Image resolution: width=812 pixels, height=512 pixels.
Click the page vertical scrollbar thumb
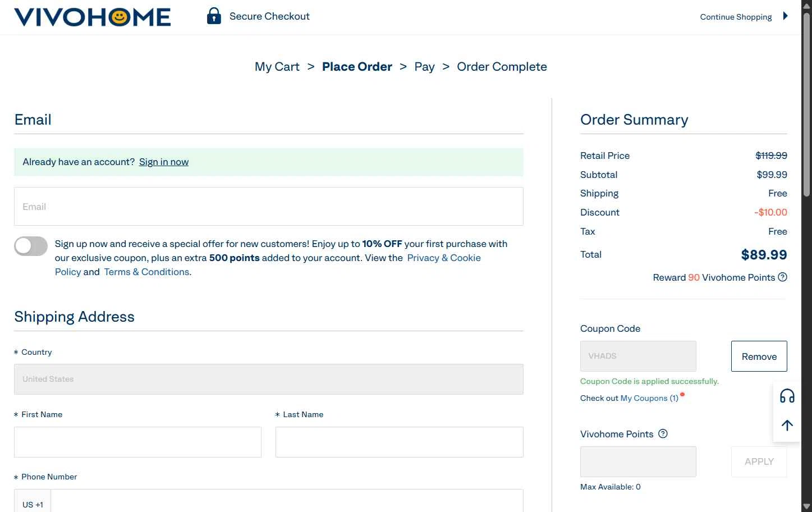click(x=806, y=104)
